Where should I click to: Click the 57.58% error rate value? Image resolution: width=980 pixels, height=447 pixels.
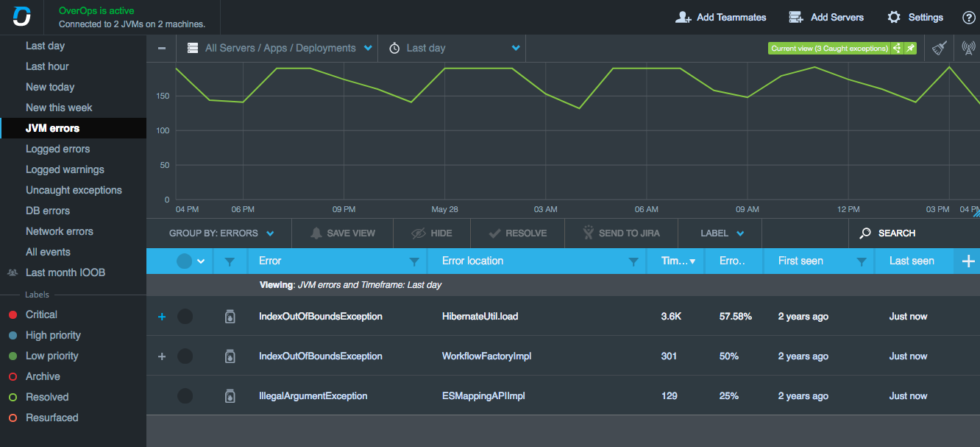click(x=735, y=317)
